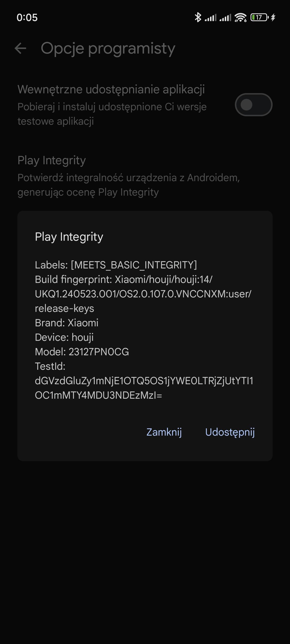Tap the Brand: Xiaomi line
The width and height of the screenshot is (290, 644).
pyautogui.click(x=67, y=323)
